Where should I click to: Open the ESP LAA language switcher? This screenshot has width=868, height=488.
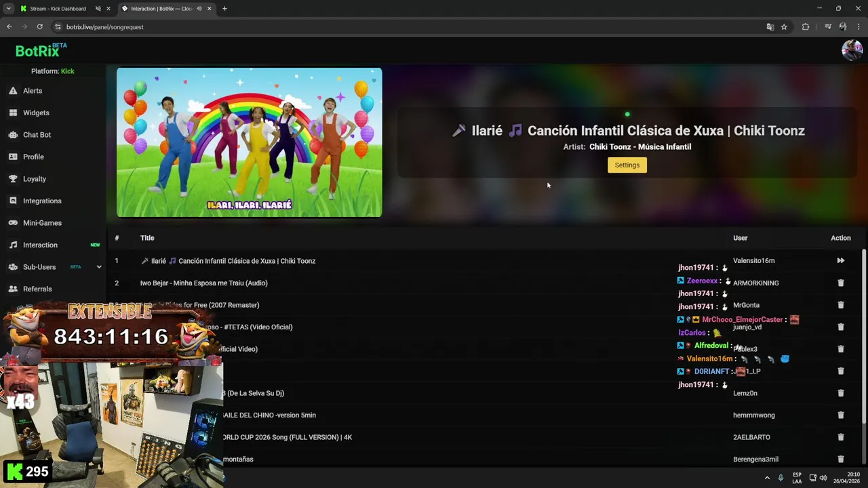(797, 478)
